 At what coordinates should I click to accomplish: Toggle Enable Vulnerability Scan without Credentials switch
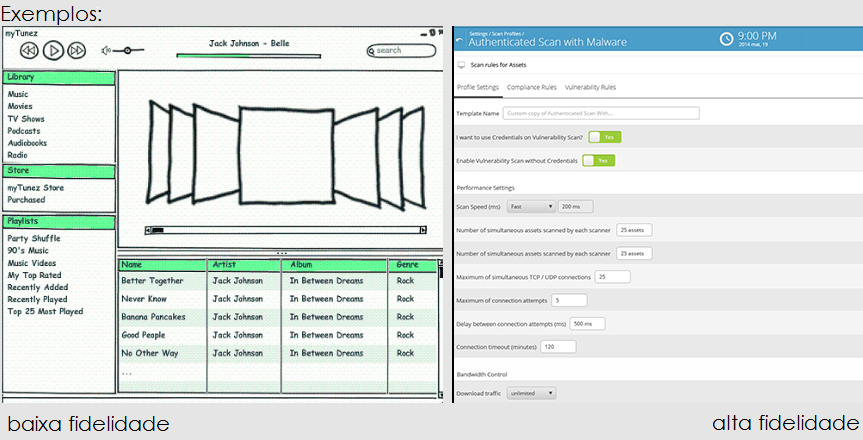pos(599,160)
